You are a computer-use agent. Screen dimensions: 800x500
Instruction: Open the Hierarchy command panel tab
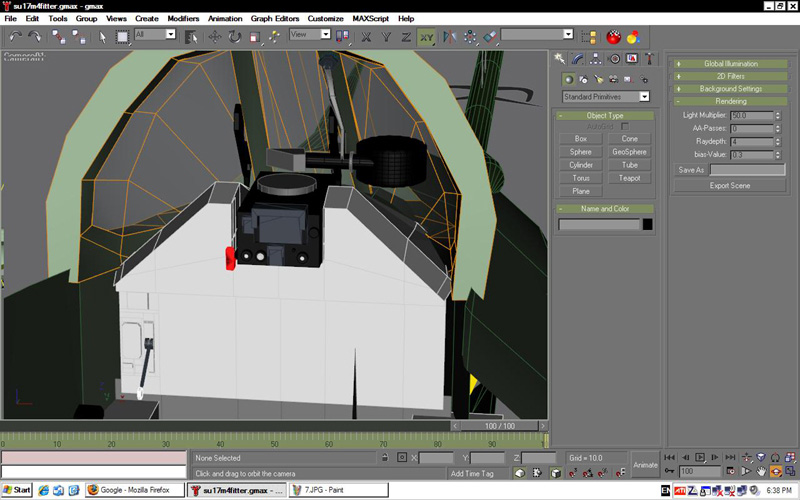[597, 58]
